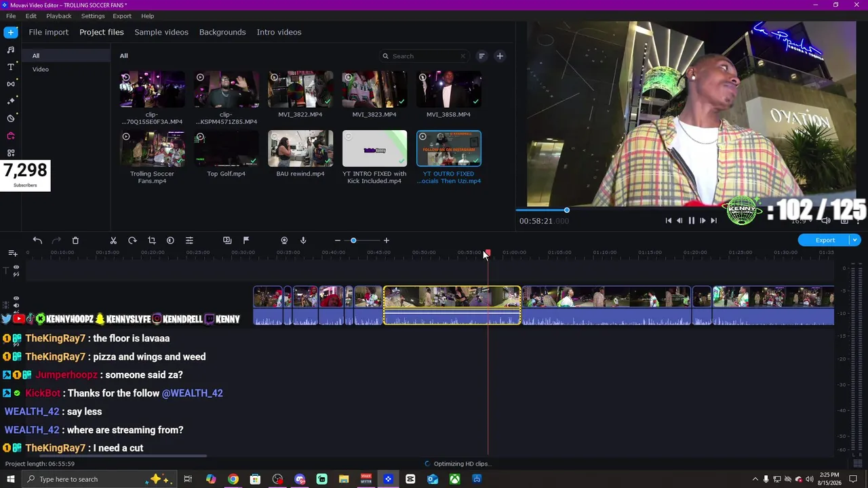Image resolution: width=868 pixels, height=488 pixels.
Task: Open the Titles tool in the sidebar
Action: [x=11, y=67]
